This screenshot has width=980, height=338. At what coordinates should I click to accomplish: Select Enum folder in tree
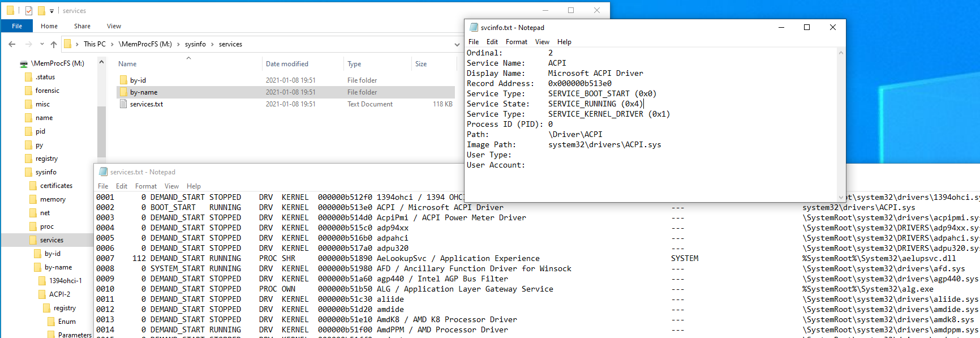(67, 322)
